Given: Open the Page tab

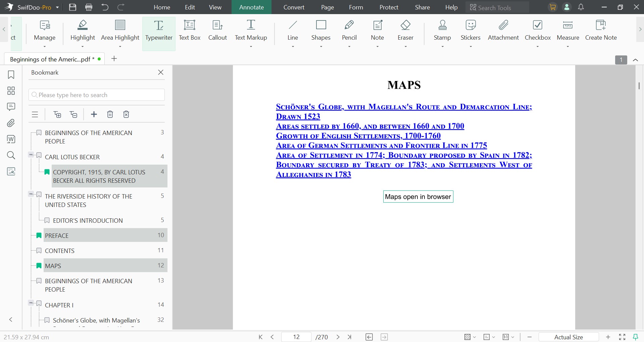Looking at the screenshot, I should click(327, 7).
